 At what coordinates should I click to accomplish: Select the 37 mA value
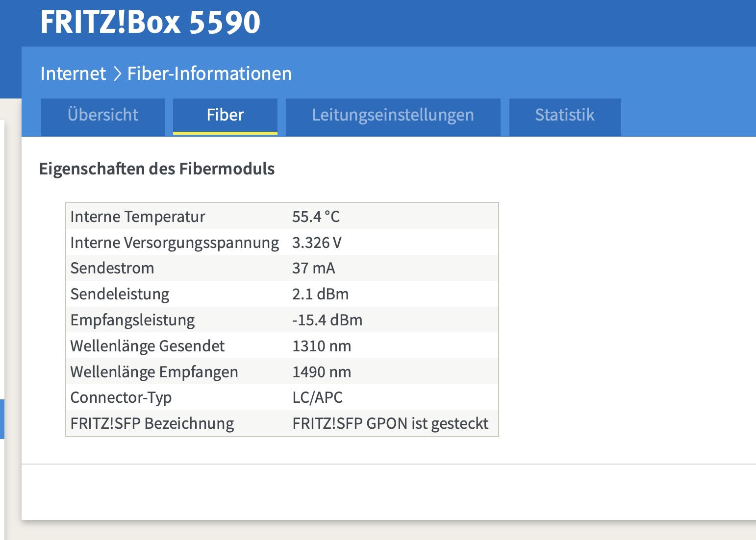coord(314,268)
